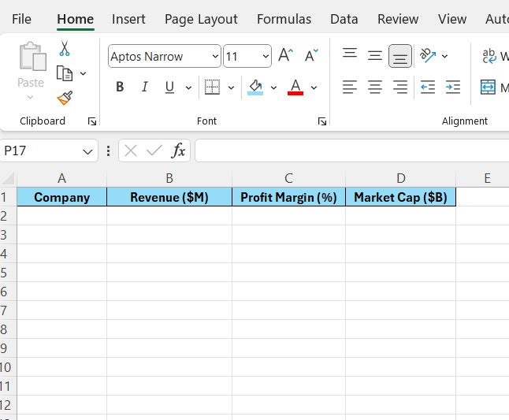Viewport: 509px width, 420px height.
Task: Click formula bar three-dot handle
Action: [x=108, y=151]
